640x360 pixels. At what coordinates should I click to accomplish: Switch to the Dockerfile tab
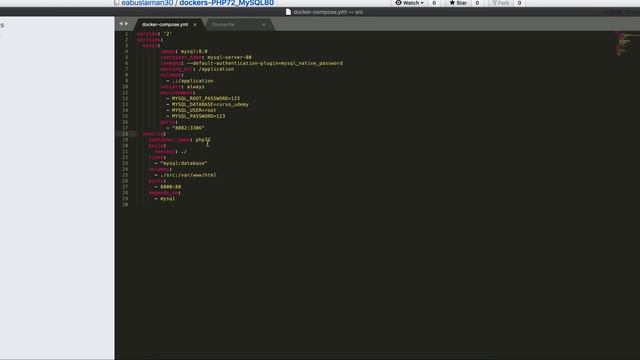[x=223, y=24]
